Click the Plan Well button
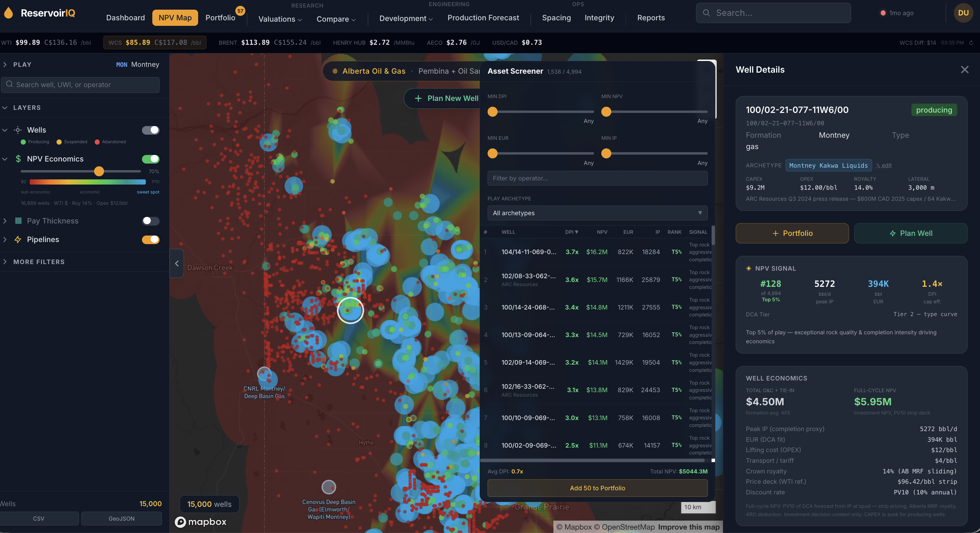 coord(910,233)
